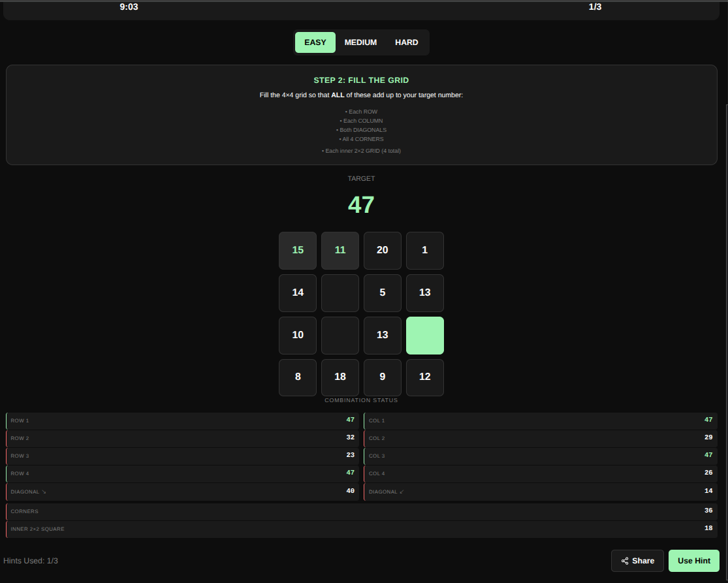Switch to the HARD difficulty tab
728x583 pixels.
(x=406, y=42)
